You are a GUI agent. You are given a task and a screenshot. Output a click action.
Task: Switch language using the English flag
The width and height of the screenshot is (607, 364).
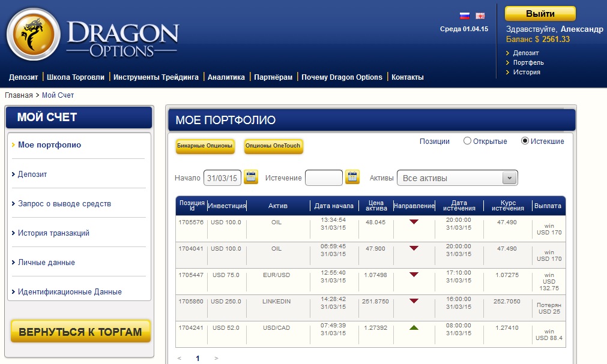[480, 16]
